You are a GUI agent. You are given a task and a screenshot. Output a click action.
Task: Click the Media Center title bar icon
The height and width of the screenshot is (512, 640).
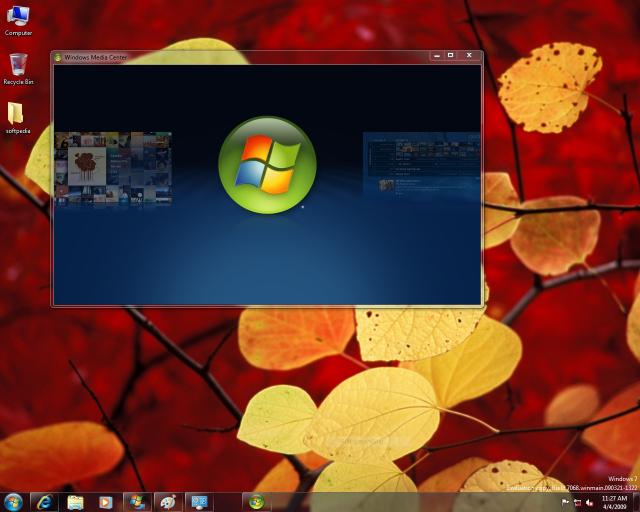click(x=58, y=57)
